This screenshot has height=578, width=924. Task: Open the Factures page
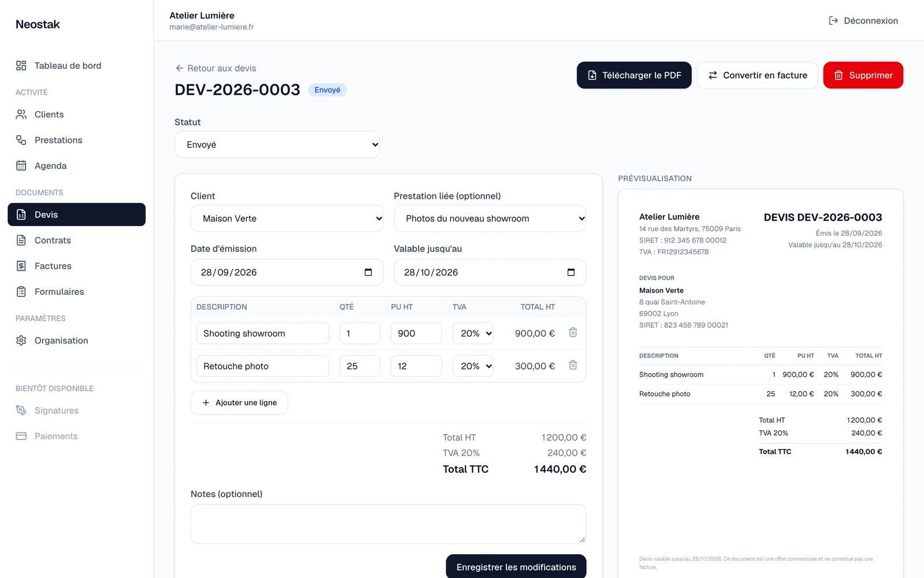pos(76,266)
